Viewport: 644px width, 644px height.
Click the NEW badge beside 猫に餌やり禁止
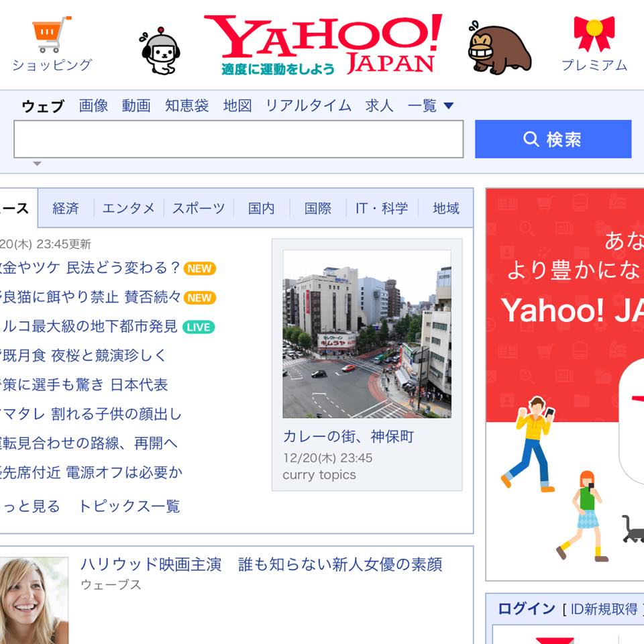pyautogui.click(x=200, y=298)
